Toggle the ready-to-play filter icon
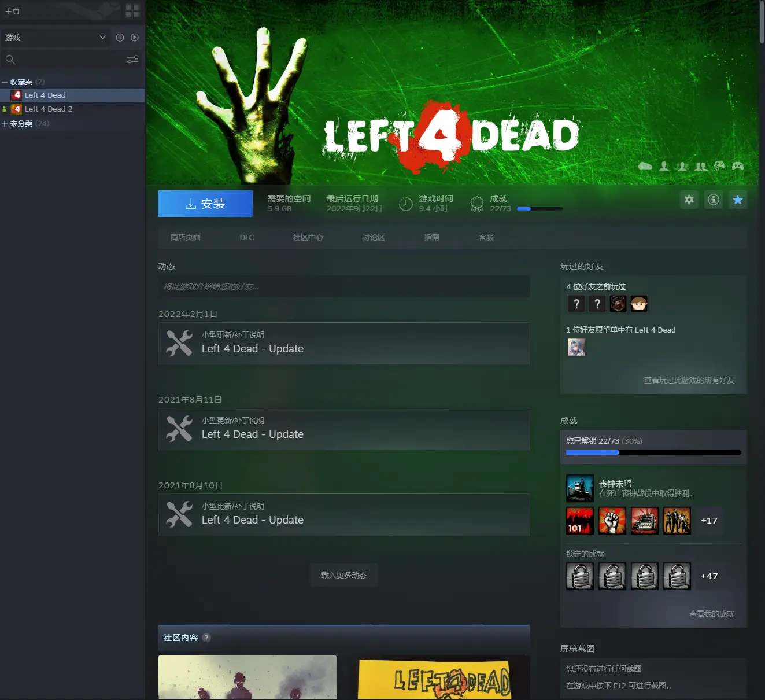This screenshot has height=700, width=765. tap(135, 38)
